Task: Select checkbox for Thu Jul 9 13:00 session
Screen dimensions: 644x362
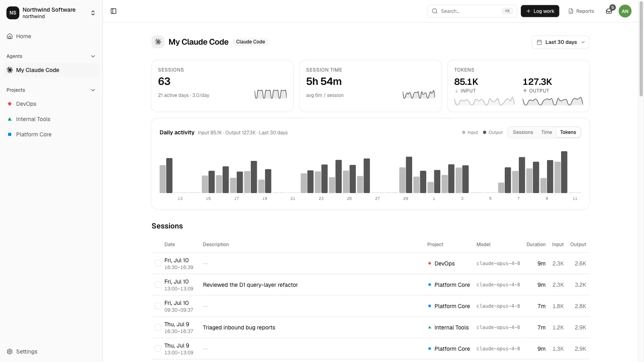Action: pyautogui.click(x=158, y=349)
